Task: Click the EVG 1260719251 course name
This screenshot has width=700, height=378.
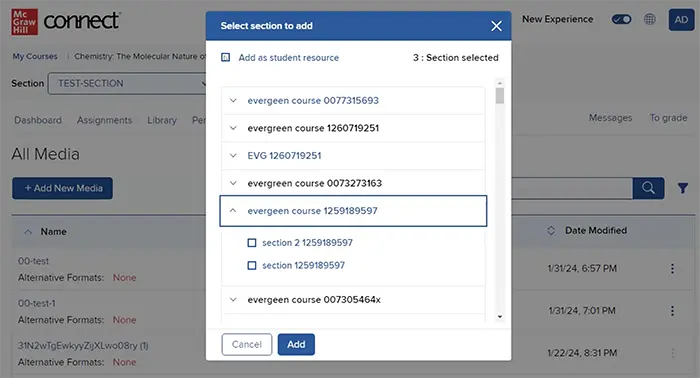Action: coord(284,155)
